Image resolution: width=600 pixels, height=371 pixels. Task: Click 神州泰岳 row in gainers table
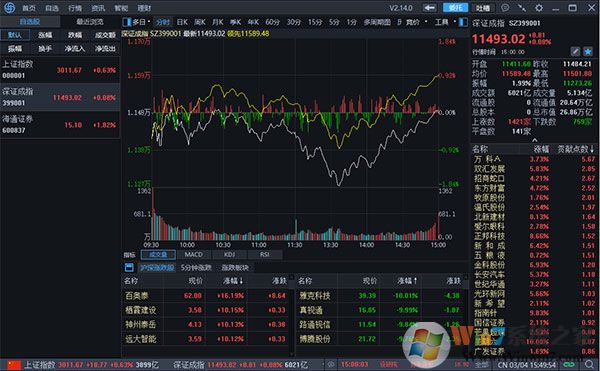[206, 324]
